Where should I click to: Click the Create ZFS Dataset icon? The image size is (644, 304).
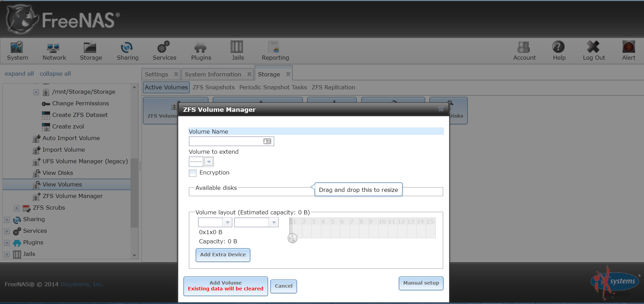[x=46, y=115]
